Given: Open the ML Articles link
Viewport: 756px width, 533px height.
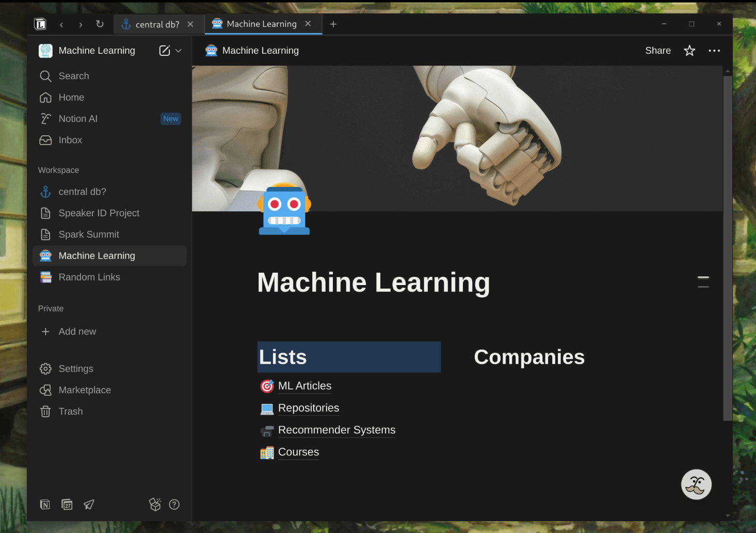Looking at the screenshot, I should (x=304, y=386).
